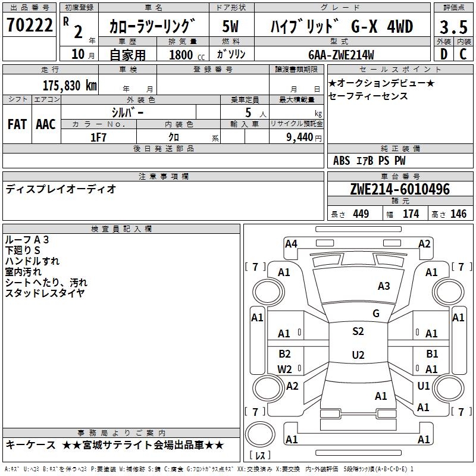
Task: Click the model code 6AA-ZWE214W
Action: tap(342, 55)
